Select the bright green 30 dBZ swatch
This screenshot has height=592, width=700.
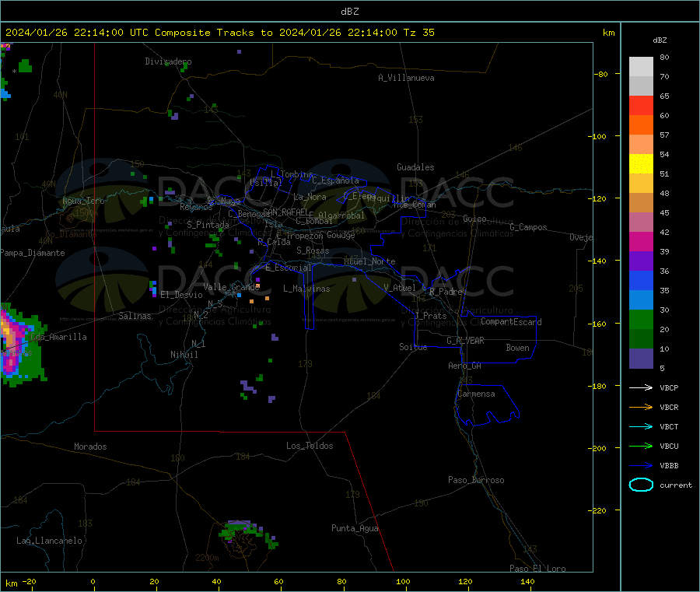tap(641, 319)
